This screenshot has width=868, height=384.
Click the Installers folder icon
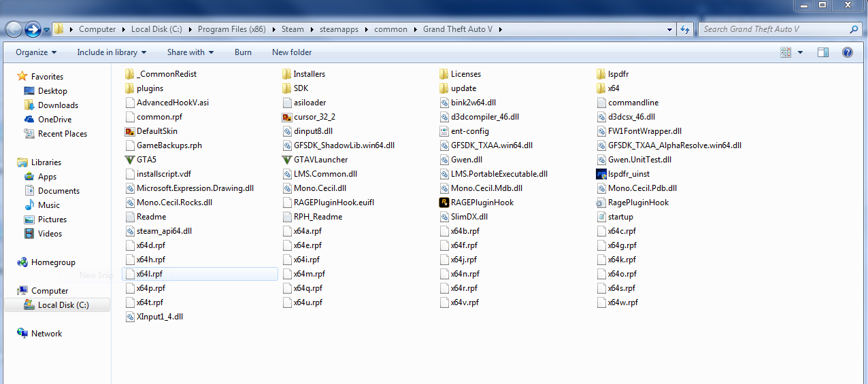click(x=288, y=74)
